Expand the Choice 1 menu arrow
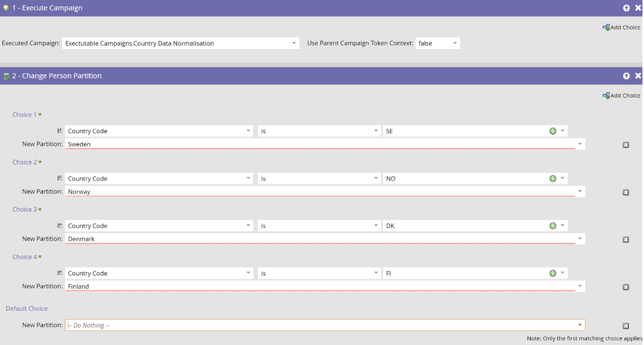 [x=40, y=115]
